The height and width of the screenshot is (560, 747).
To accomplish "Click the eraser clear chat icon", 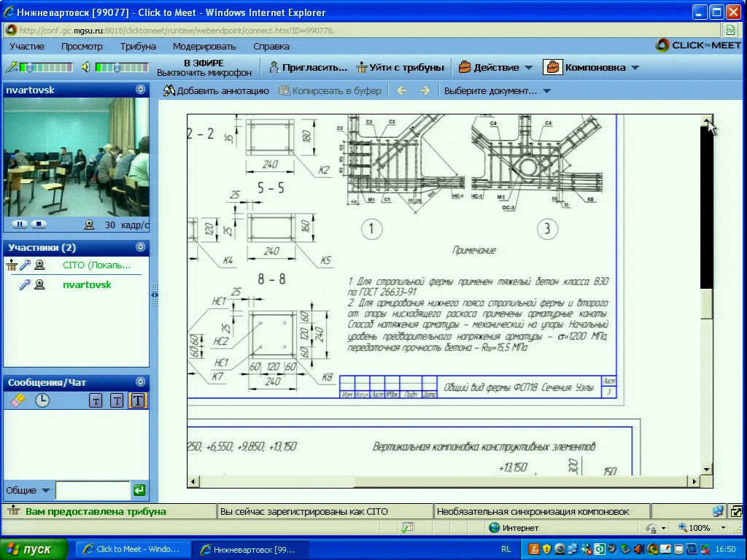I will [18, 400].
